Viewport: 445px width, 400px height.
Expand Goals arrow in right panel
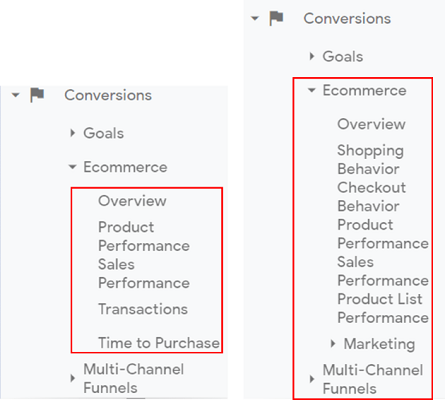point(312,56)
